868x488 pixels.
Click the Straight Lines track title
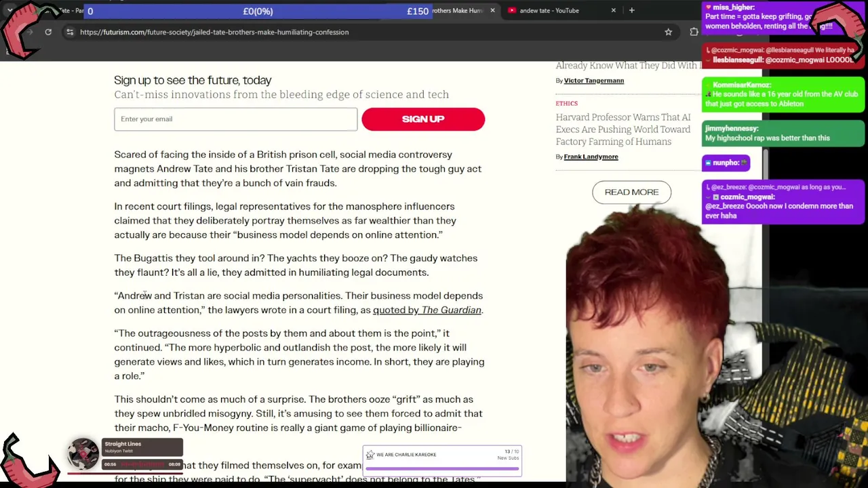coord(123,444)
